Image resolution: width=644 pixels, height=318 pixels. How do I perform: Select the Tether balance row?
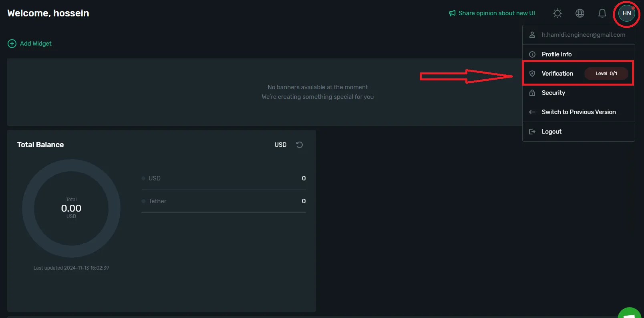click(223, 201)
